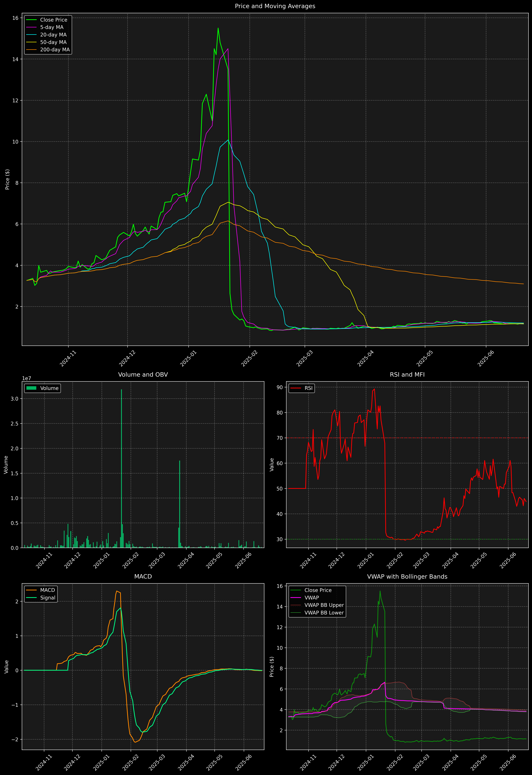Click the '3.0' tick on the Volume y-axis

pos(15,399)
